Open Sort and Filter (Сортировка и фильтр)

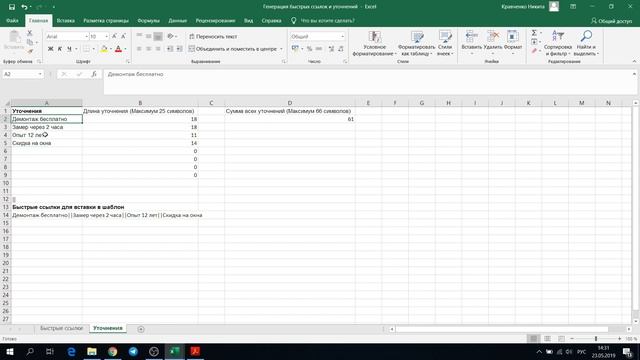click(558, 43)
